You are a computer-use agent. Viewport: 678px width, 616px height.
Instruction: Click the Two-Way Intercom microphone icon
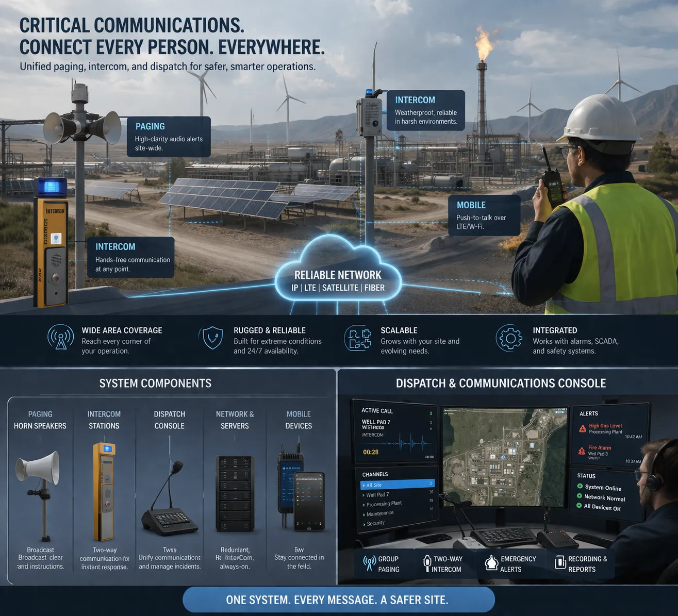[x=426, y=562]
